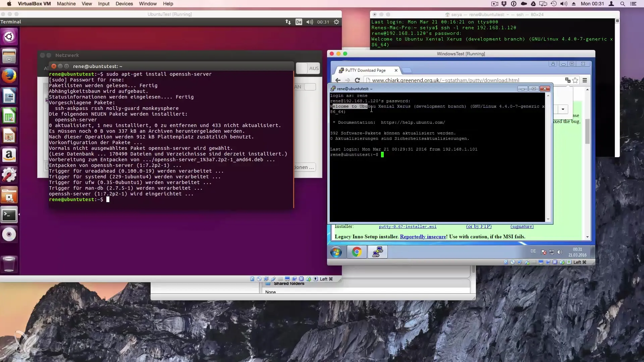Open the macOS volume control
Screen dimensions: 644x362
click(x=564, y=4)
